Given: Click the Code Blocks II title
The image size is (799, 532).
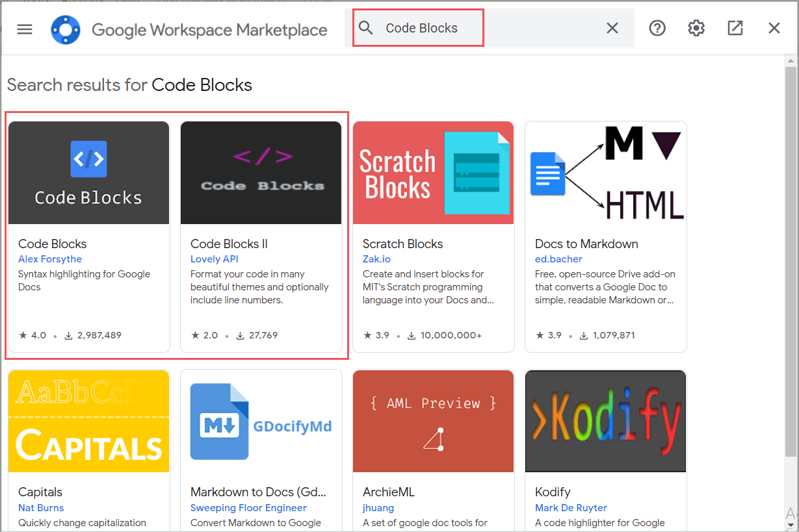Looking at the screenshot, I should [229, 244].
